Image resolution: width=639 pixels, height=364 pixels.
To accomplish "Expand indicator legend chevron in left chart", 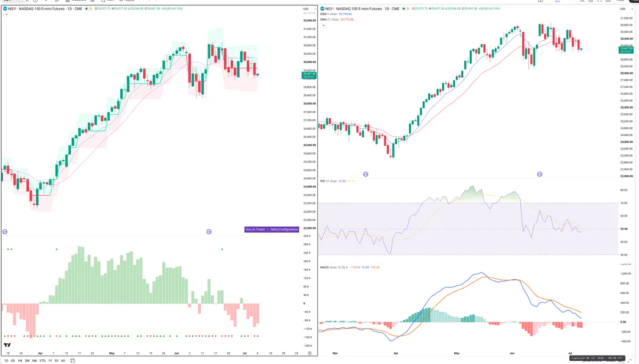I will pyautogui.click(x=6, y=14).
